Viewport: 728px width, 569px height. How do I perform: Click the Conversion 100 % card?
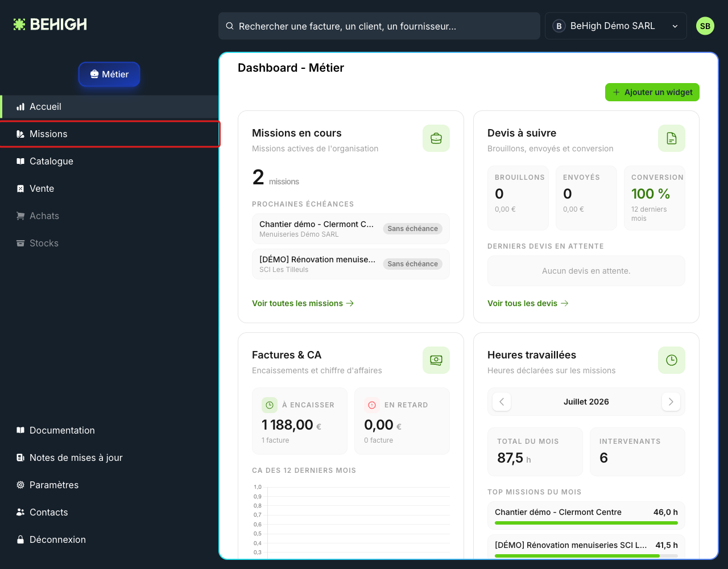pos(655,198)
